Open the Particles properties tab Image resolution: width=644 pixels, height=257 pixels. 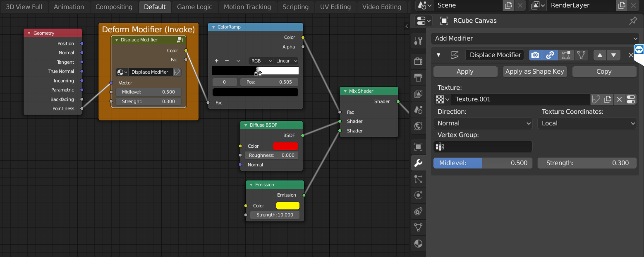click(x=418, y=179)
